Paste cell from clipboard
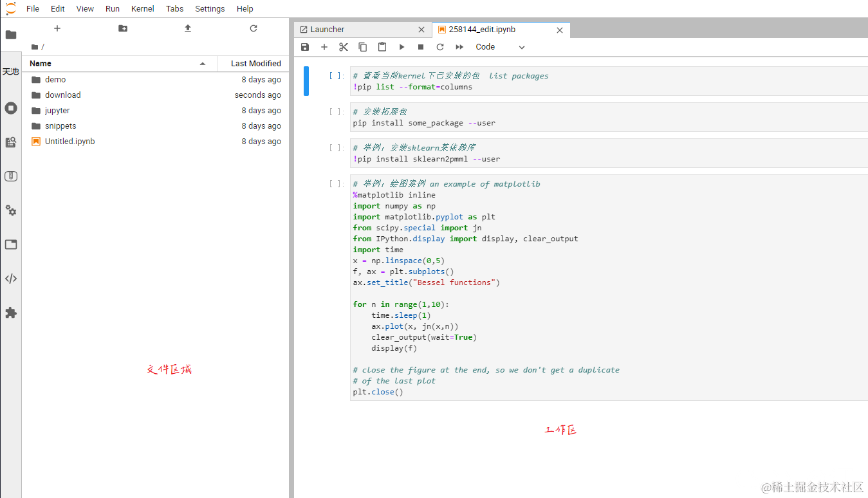This screenshot has height=498, width=868. tap(382, 47)
